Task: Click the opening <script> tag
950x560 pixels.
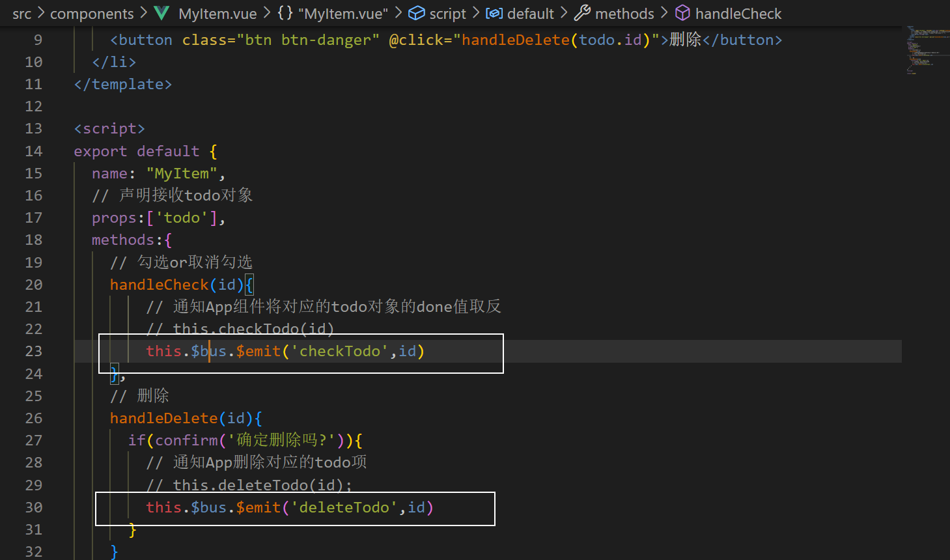Action: tap(109, 128)
